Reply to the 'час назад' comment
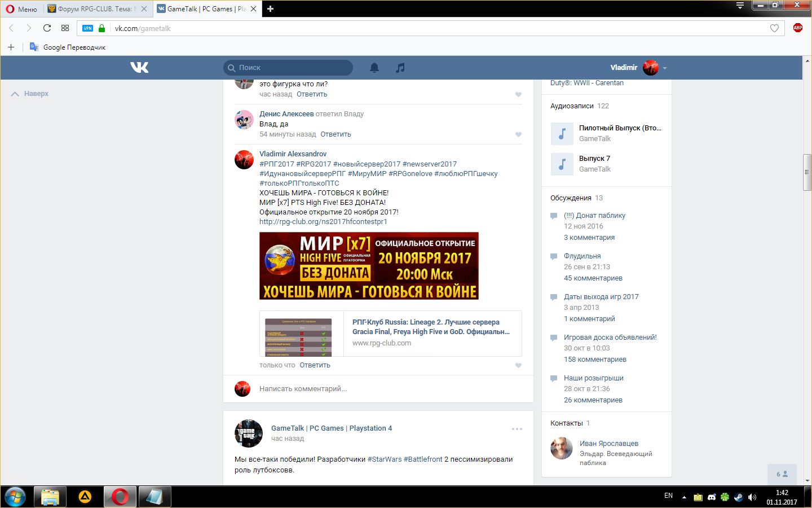This screenshot has height=508, width=812. coord(312,94)
